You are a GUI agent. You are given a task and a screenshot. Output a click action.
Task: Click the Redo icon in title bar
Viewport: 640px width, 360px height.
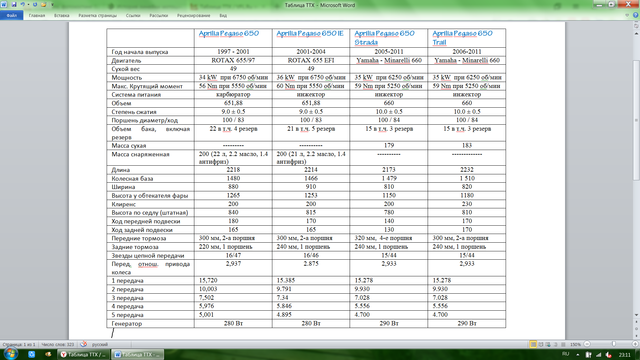35,4
